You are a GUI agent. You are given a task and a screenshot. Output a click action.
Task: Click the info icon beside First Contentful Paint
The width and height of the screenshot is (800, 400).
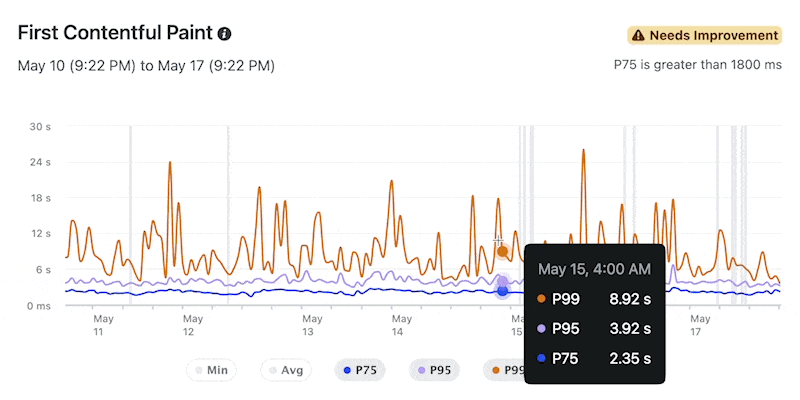[x=224, y=34]
